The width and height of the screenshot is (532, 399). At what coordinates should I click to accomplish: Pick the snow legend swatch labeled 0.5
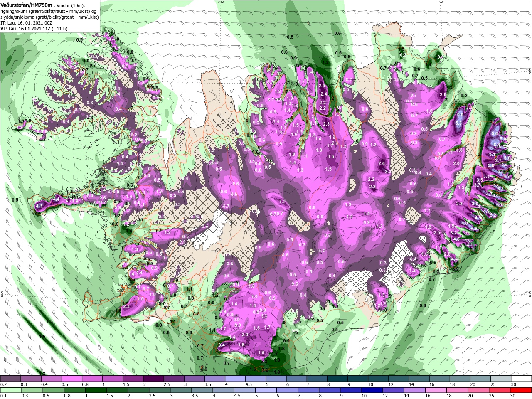click(x=71, y=379)
